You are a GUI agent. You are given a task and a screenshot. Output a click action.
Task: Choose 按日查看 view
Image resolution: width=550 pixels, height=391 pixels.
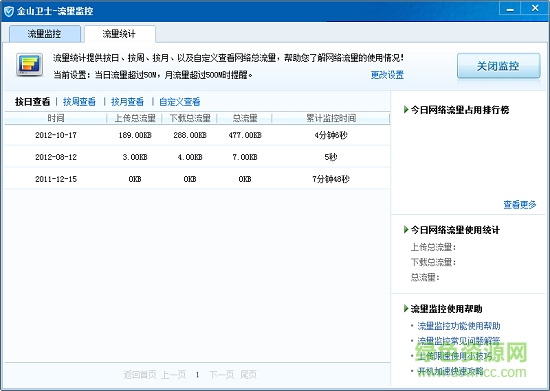click(x=33, y=102)
